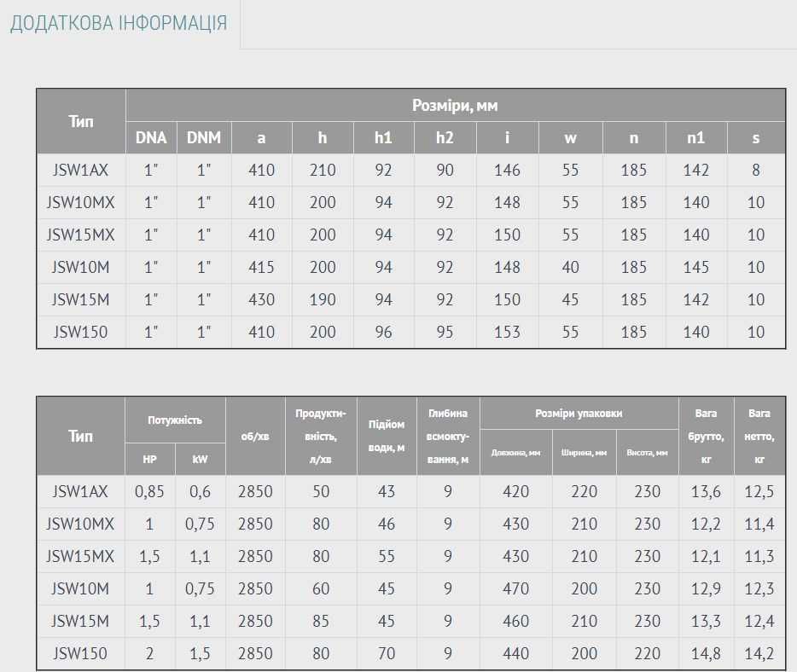Viewport: 797px width, 672px height.
Task: Select water lift value 55
Action: click(x=387, y=556)
